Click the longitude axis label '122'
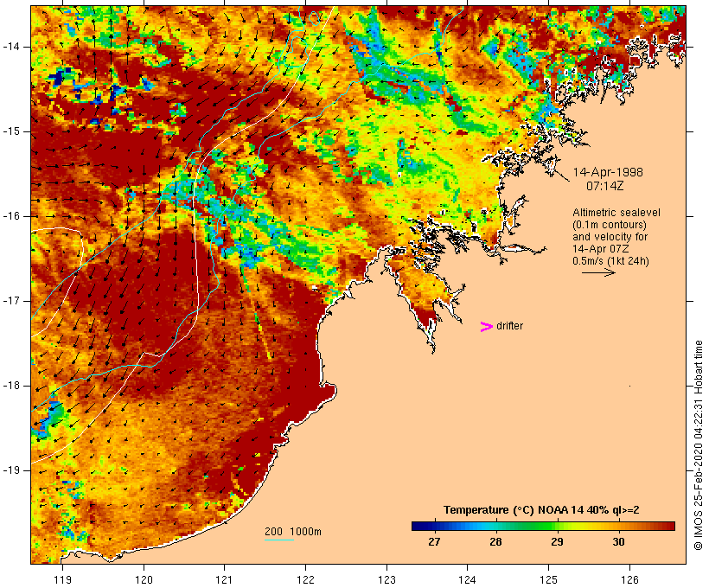 [x=305, y=579]
